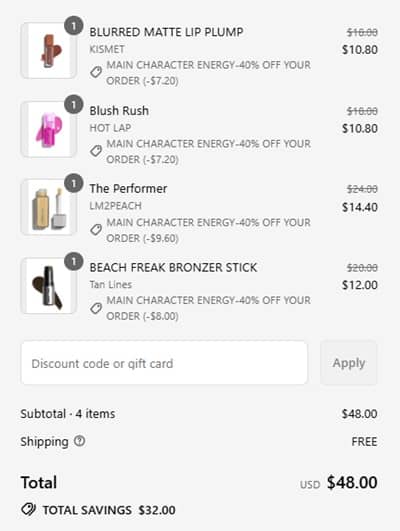The width and height of the screenshot is (400, 531).
Task: Click quantity badge on Blurred Matte Lip Plump
Action: pyautogui.click(x=73, y=26)
